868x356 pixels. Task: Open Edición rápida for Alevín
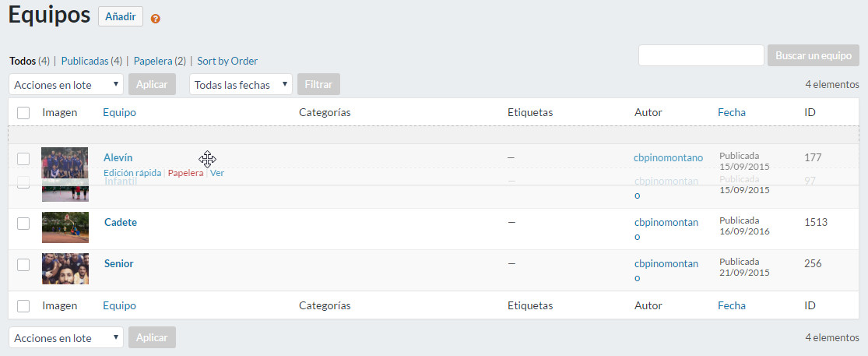(x=132, y=173)
